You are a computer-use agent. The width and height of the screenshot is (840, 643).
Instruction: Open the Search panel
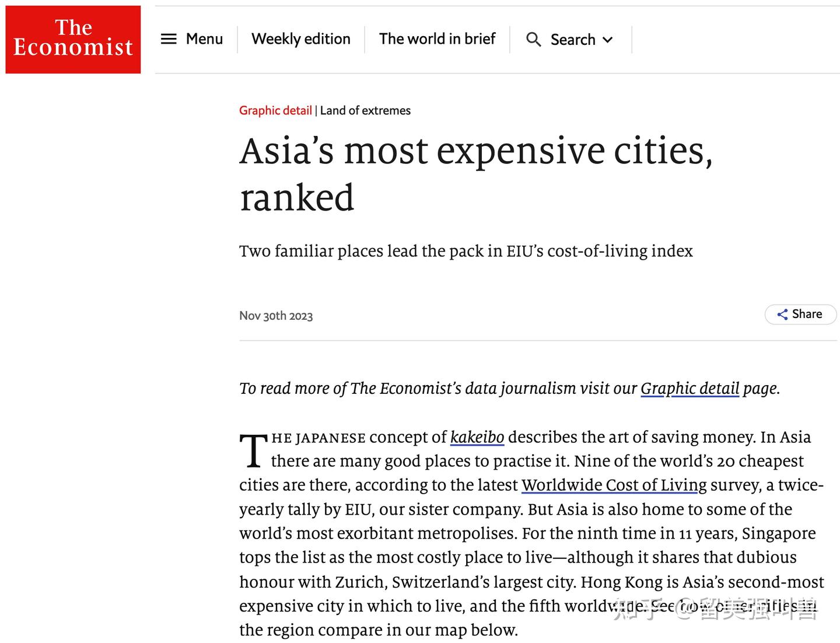[x=573, y=40]
